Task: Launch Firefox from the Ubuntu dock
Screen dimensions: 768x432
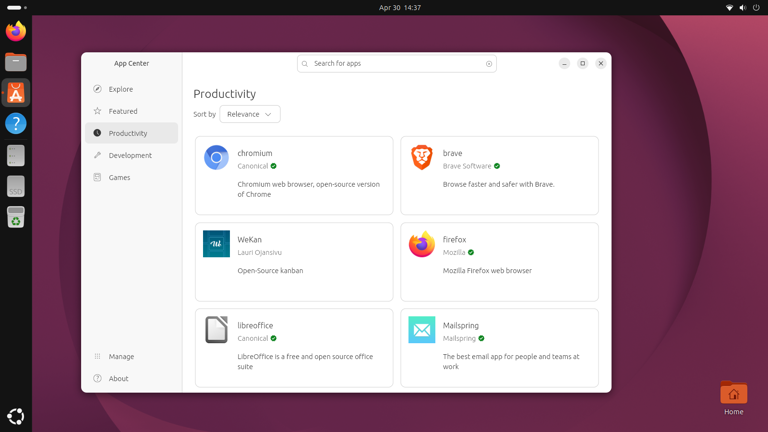Action: point(16,31)
